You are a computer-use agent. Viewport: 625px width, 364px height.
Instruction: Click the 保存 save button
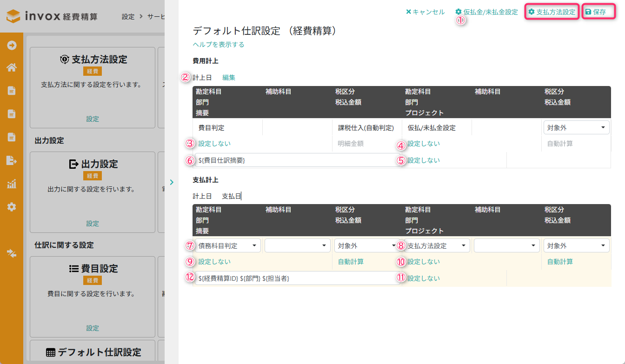coord(598,12)
